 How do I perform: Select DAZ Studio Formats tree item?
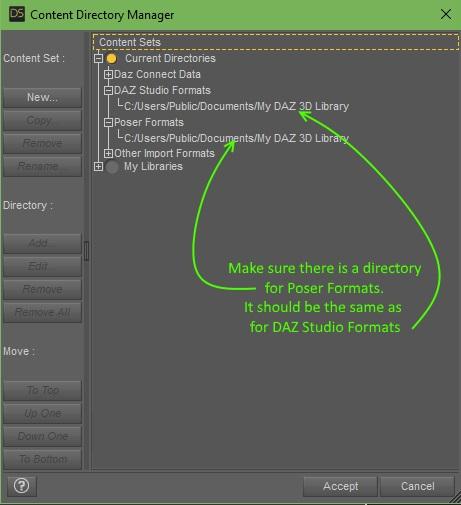point(162,90)
